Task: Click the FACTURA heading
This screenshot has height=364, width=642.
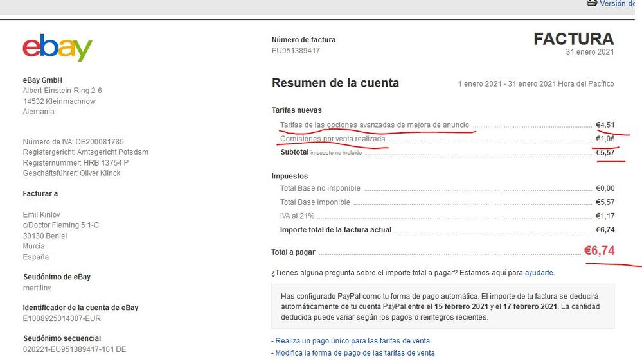Action: 574,39
